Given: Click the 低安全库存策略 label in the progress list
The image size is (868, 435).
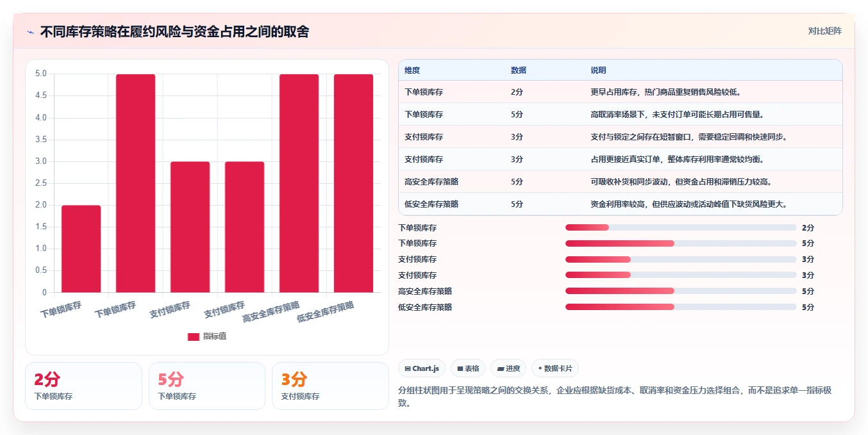Looking at the screenshot, I should click(425, 307).
